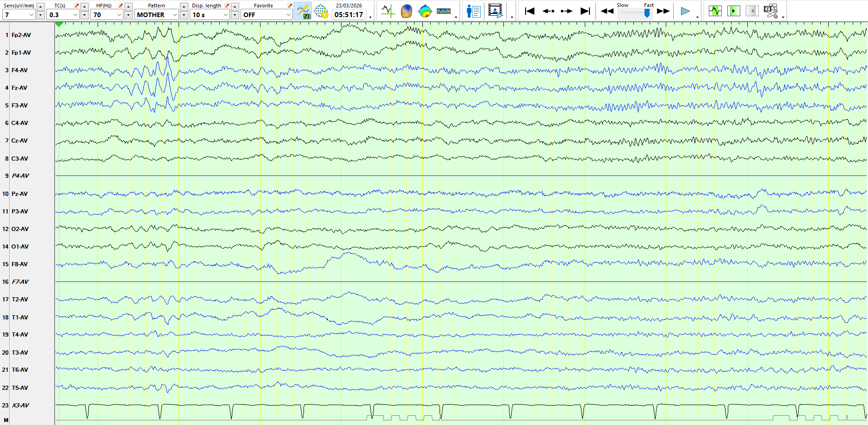Edit the Favorite list with pencil icon

290,6
